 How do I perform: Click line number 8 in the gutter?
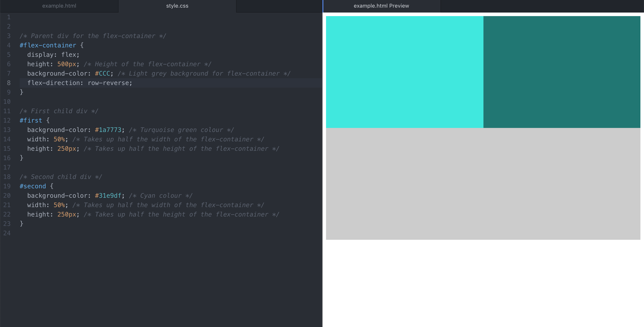point(8,83)
